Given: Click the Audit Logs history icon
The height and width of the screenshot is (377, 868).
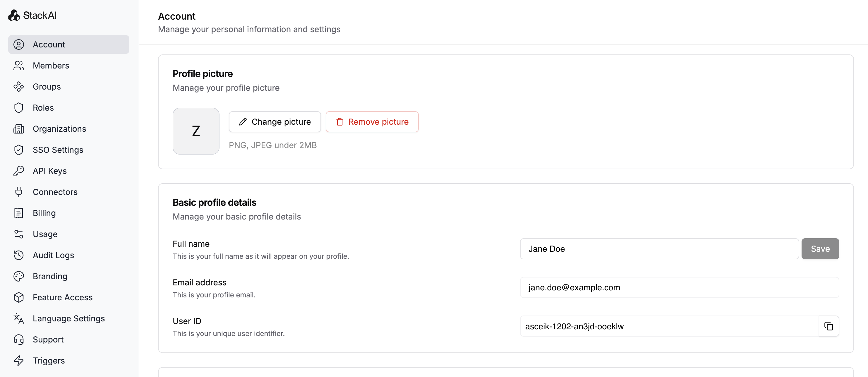Looking at the screenshot, I should click(x=18, y=255).
